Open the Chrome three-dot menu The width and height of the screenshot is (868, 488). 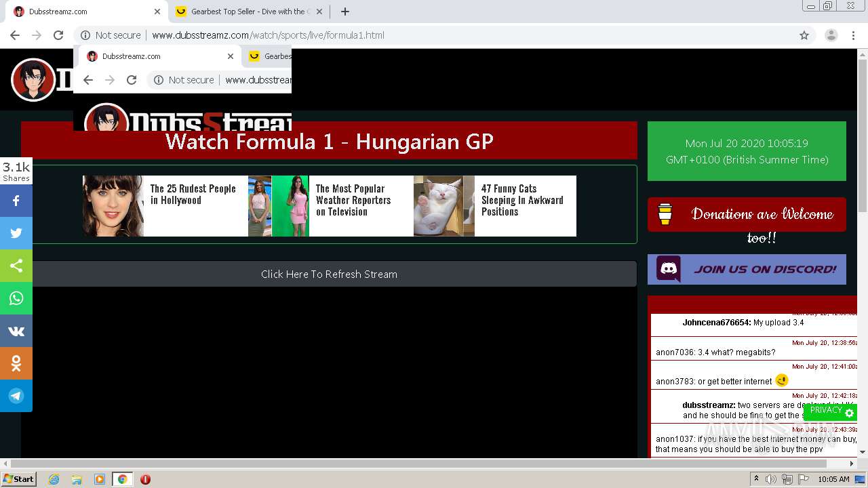[x=853, y=35]
